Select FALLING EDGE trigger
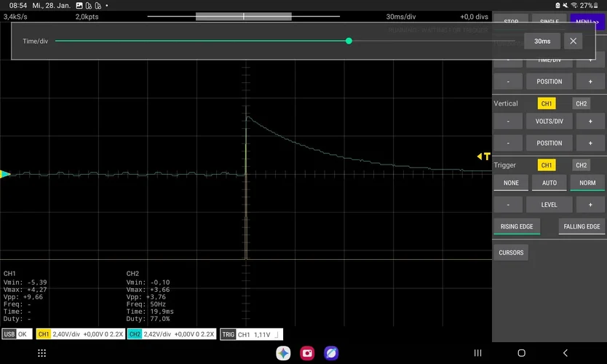Image resolution: width=607 pixels, height=364 pixels. [x=582, y=226]
